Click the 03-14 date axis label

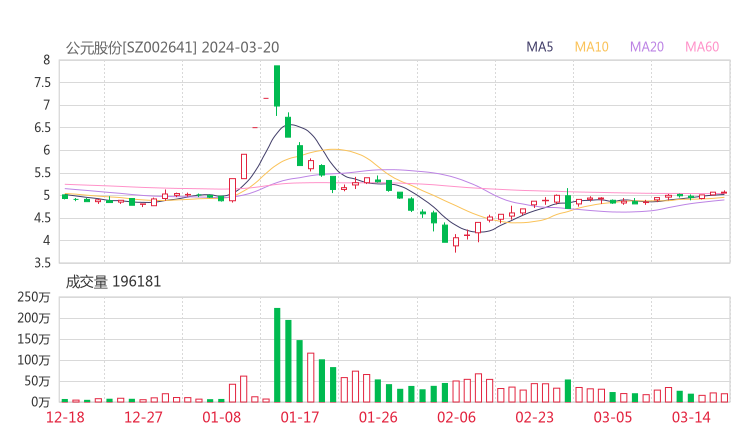[691, 417]
